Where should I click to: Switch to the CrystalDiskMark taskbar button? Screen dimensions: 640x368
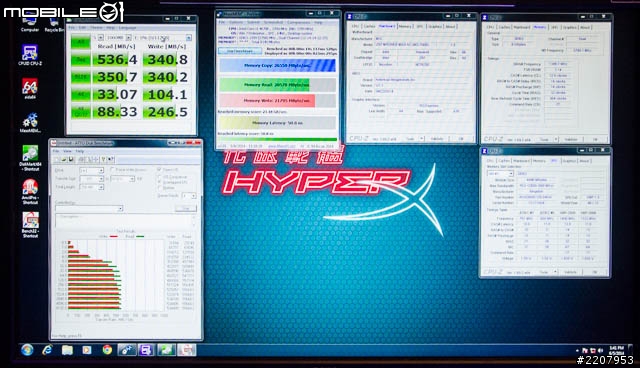pyautogui.click(x=167, y=350)
